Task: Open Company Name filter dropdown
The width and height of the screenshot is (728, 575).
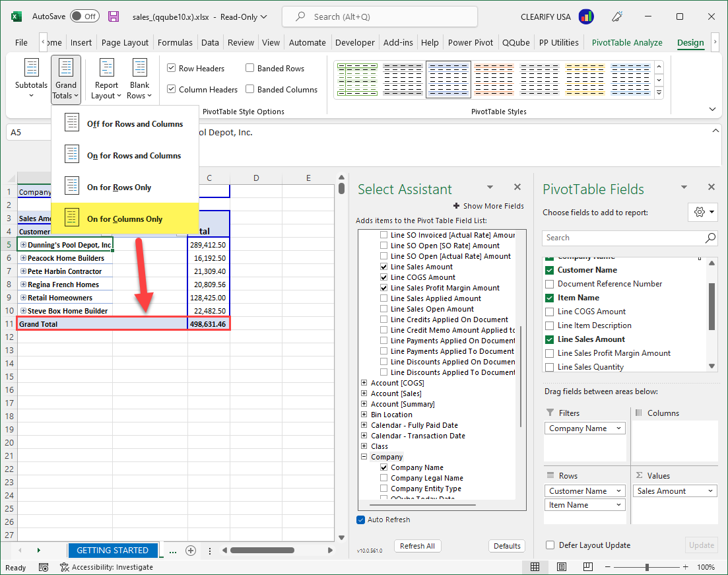Action: point(619,428)
